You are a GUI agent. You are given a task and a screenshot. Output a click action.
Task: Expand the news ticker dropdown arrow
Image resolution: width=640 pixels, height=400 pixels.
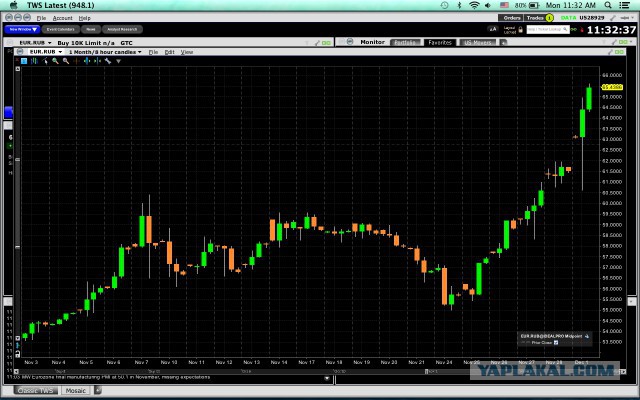(327, 378)
